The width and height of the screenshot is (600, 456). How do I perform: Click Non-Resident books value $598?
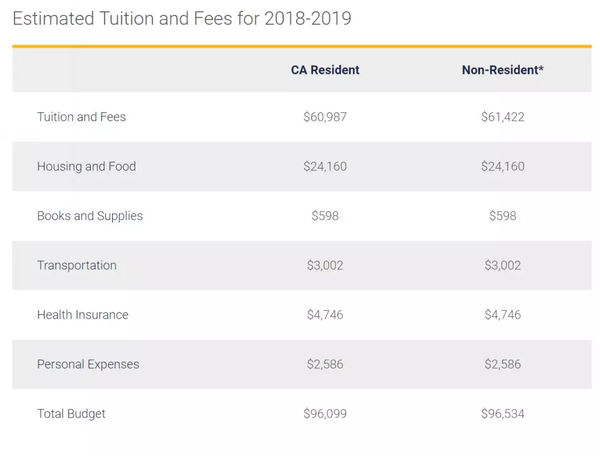point(502,216)
